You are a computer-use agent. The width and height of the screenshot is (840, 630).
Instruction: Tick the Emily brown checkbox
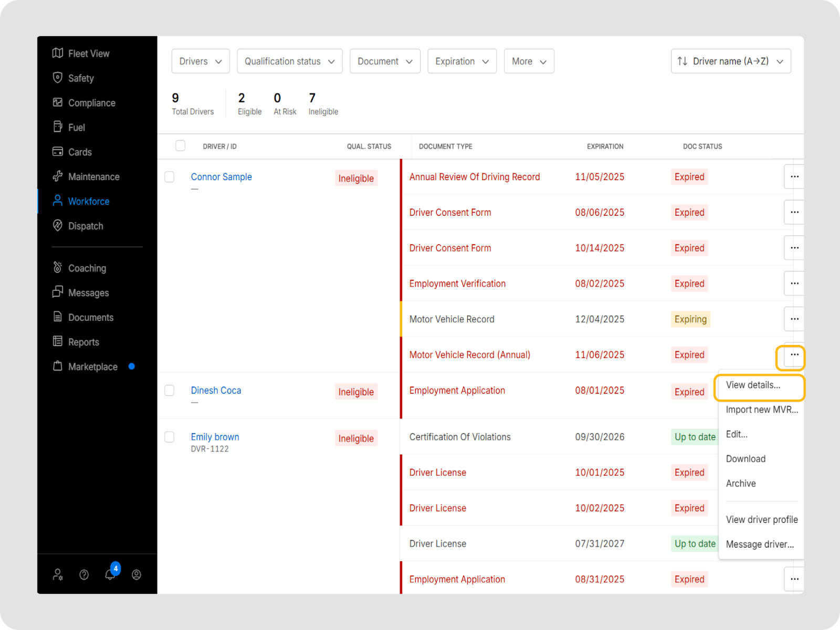[x=170, y=437]
